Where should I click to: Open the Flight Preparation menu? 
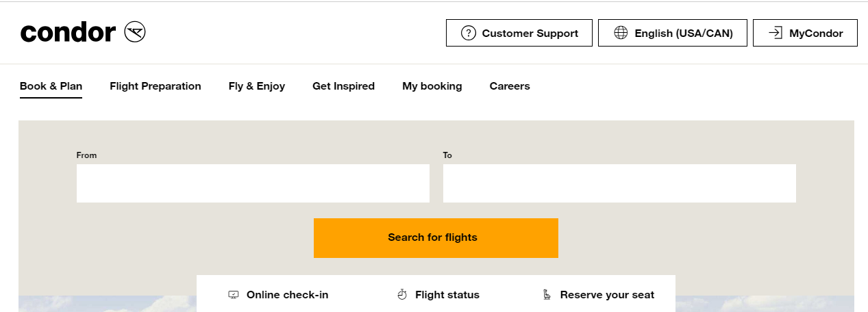[156, 86]
